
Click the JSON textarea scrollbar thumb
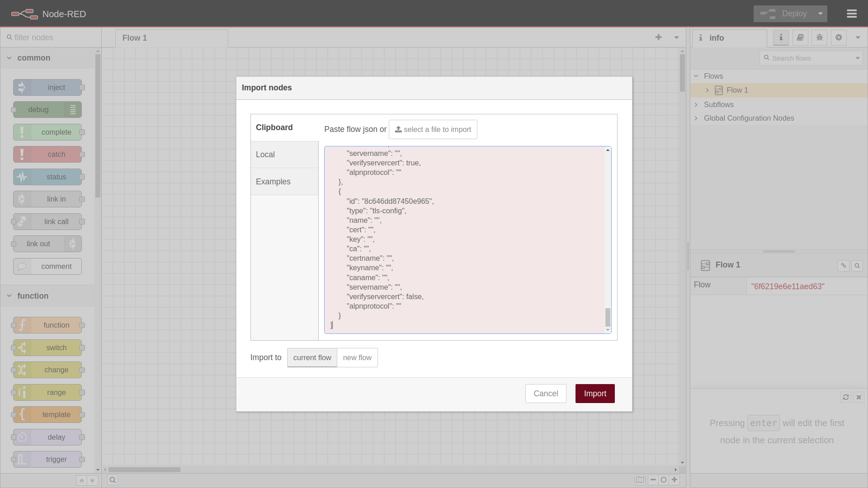pos(608,317)
